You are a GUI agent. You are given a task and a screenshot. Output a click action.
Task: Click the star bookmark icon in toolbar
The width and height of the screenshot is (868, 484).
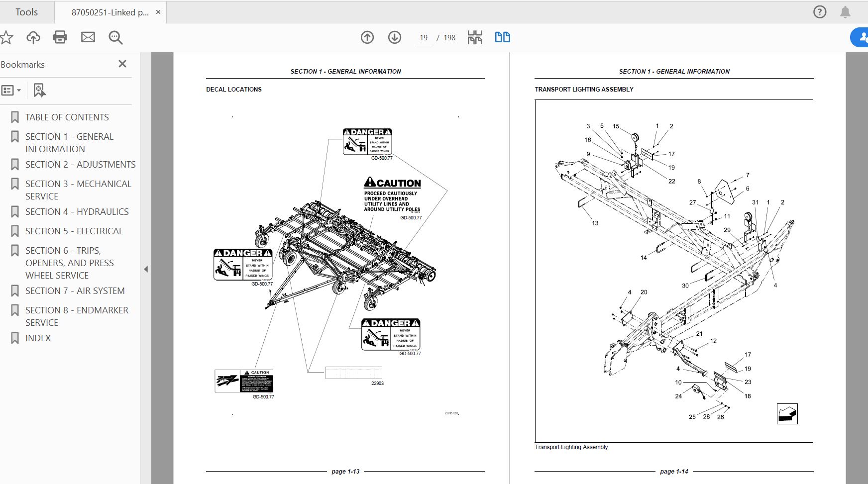tap(6, 37)
